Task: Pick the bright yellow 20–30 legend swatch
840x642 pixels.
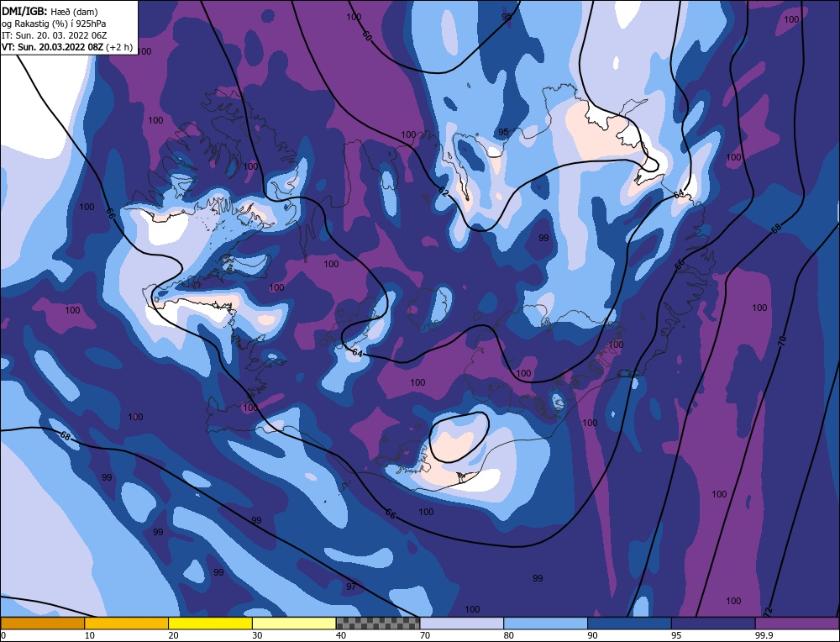Action: coord(210,624)
